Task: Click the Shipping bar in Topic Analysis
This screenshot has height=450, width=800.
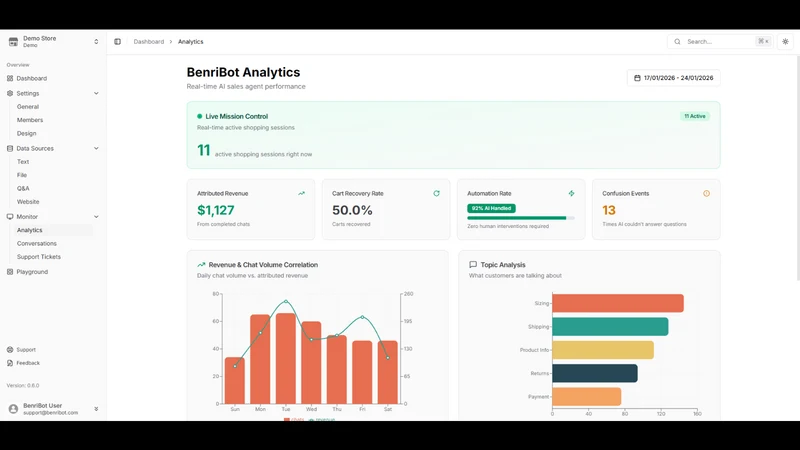Action: pyautogui.click(x=610, y=327)
